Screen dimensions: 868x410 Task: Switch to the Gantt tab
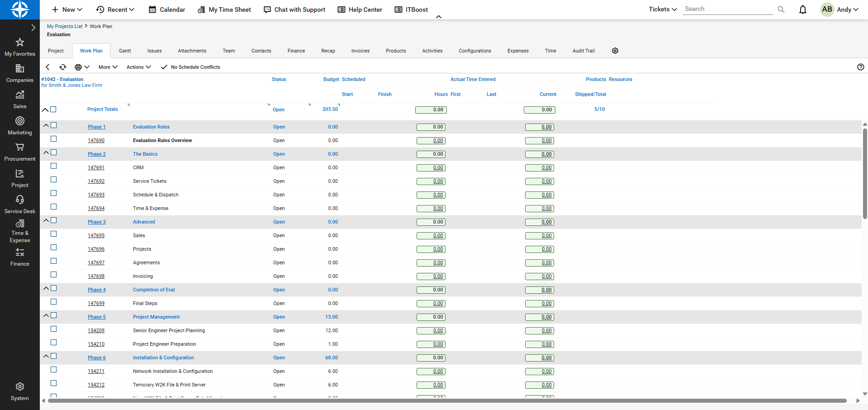click(125, 51)
